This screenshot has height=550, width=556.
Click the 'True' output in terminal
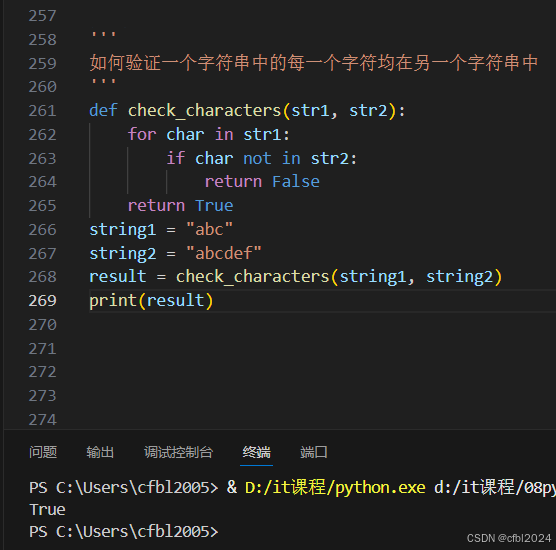pos(48,510)
